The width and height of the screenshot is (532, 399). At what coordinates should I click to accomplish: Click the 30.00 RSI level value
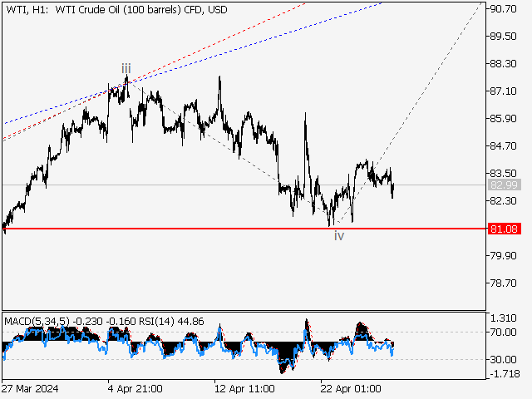pos(503,359)
